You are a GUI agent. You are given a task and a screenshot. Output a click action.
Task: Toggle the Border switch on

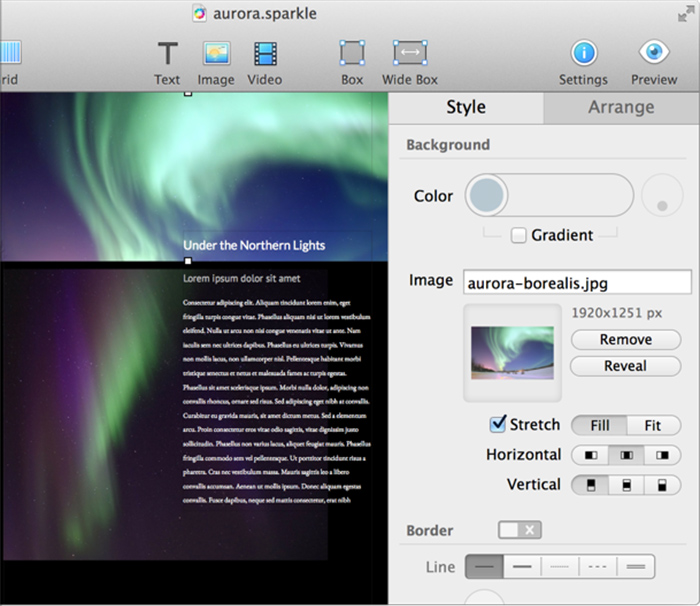518,530
